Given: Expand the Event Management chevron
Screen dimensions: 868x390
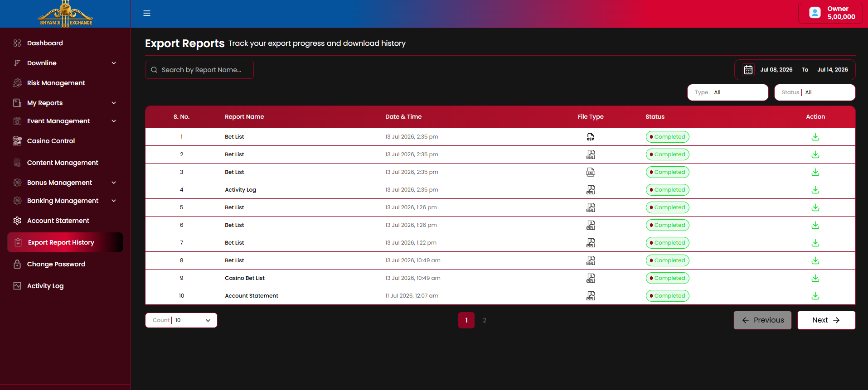Looking at the screenshot, I should pos(114,121).
